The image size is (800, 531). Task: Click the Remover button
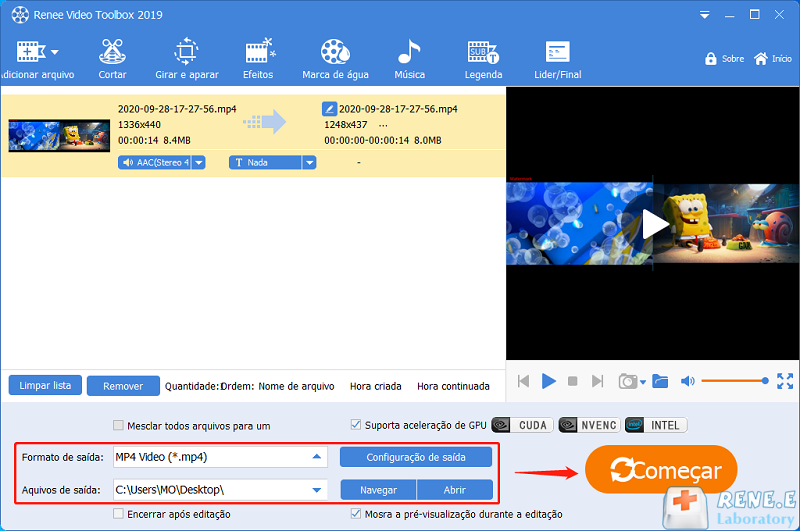123,386
